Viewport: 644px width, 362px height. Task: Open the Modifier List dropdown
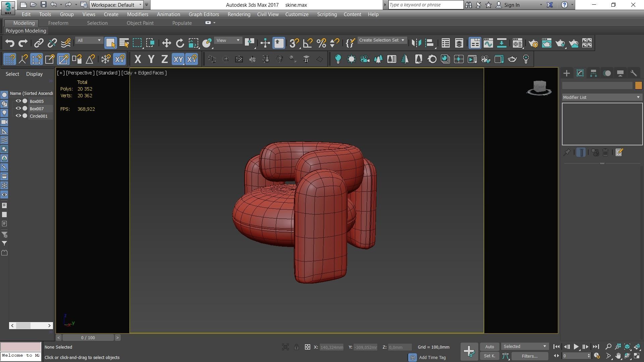click(602, 97)
